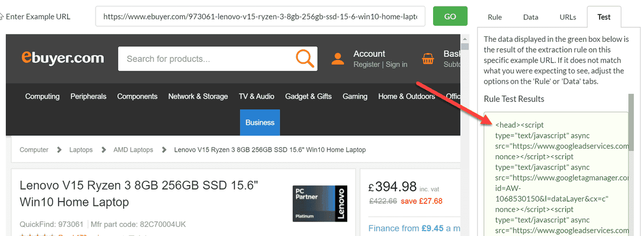Click the Search for products field
The height and width of the screenshot is (236, 644).
click(207, 58)
